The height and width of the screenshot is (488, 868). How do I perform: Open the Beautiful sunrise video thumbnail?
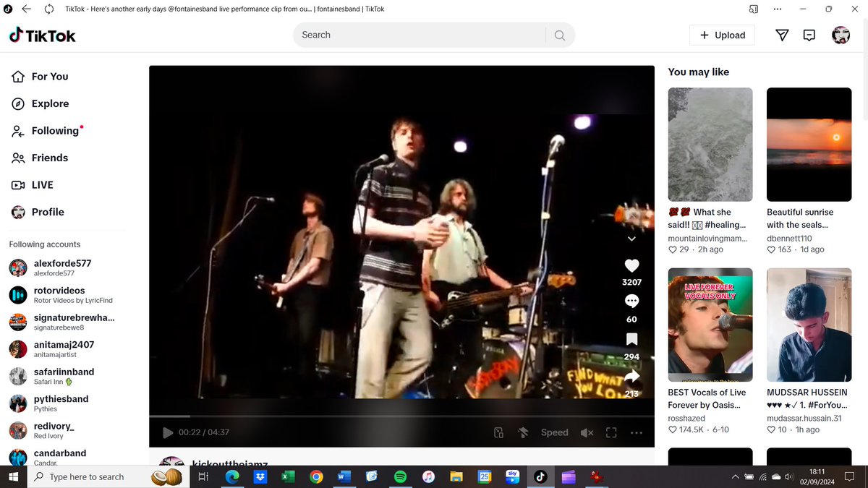(x=809, y=145)
